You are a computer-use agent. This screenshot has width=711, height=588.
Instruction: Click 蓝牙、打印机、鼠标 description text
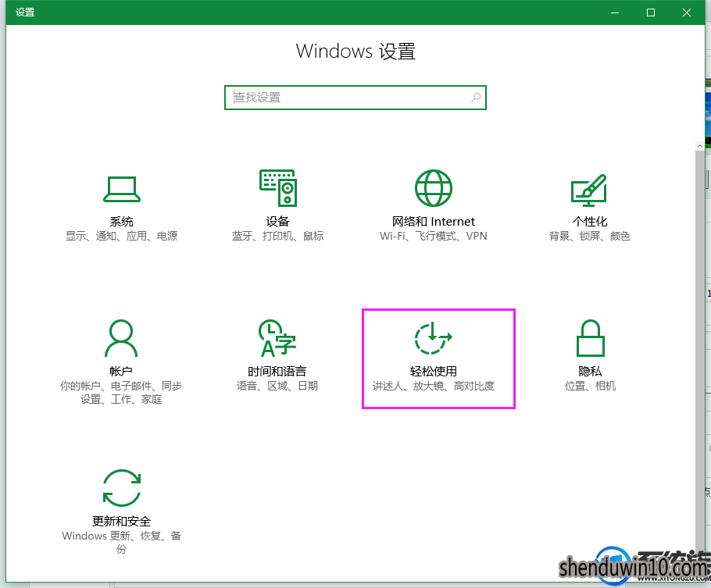click(277, 236)
